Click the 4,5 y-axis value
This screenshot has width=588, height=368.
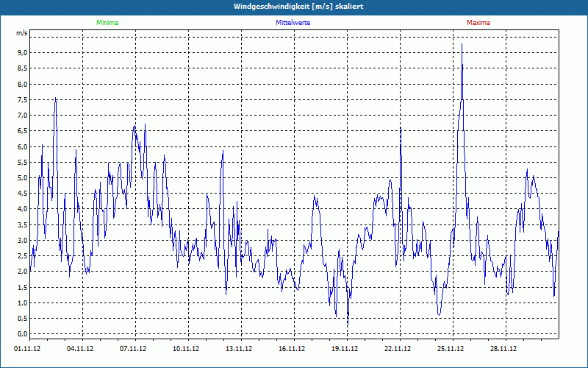tap(23, 194)
